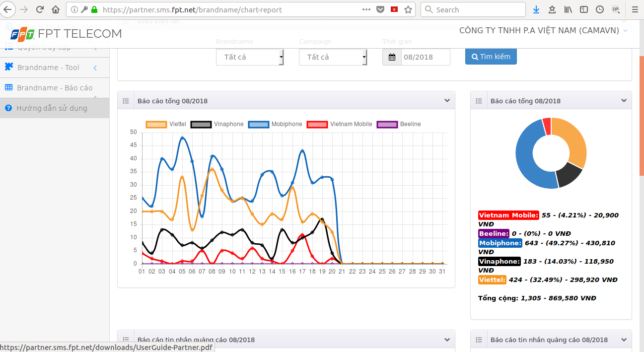Open the Library bookshelf icon
The width and height of the screenshot is (644, 352).
coord(569,9)
